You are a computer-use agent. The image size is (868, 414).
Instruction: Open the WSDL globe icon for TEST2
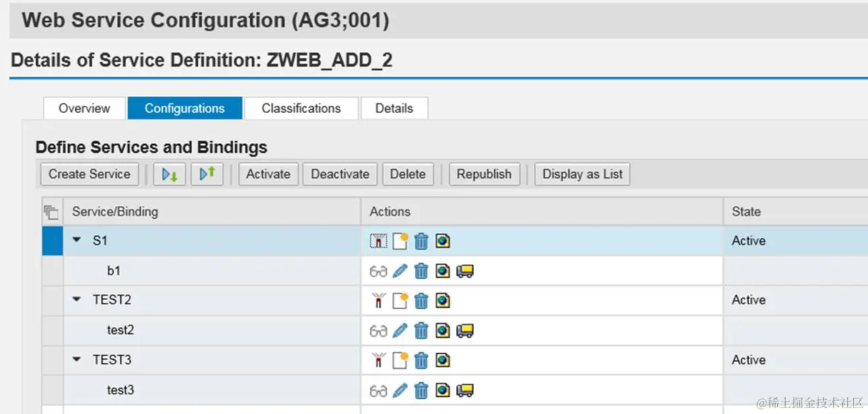pos(442,300)
